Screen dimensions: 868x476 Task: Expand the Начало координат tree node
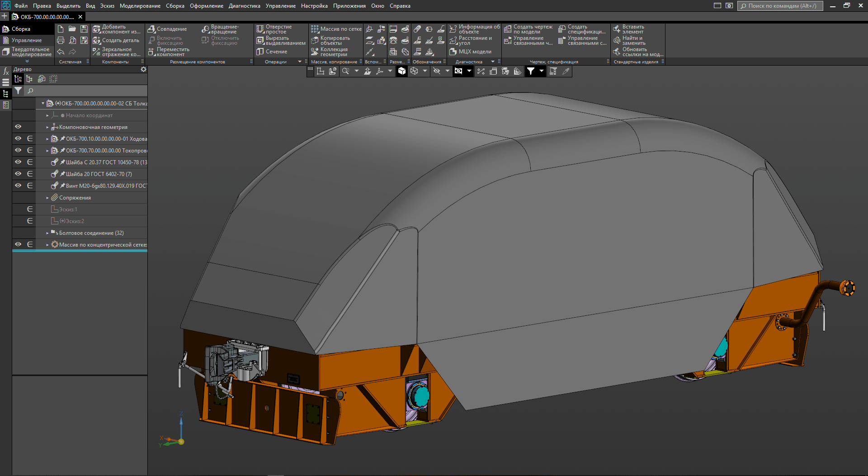coord(47,115)
